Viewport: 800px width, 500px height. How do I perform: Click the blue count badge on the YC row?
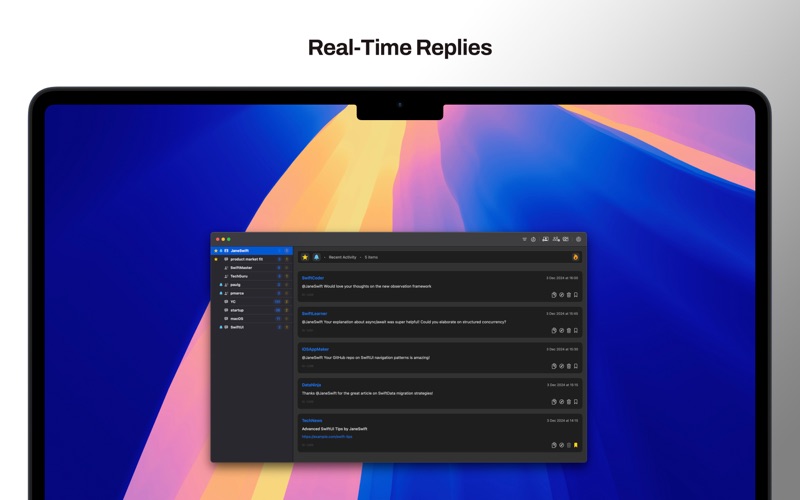pyautogui.click(x=278, y=302)
